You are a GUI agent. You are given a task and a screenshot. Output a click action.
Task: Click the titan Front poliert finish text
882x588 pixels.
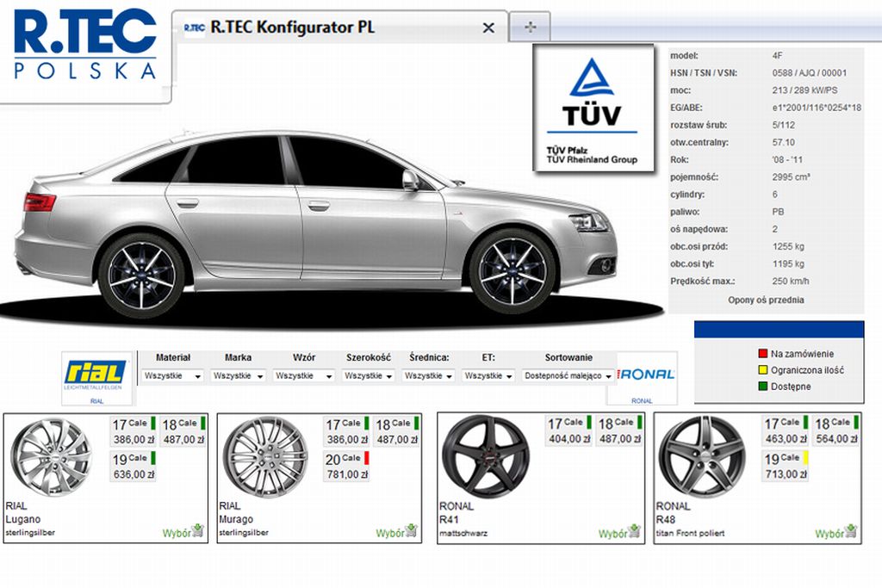pos(690,533)
